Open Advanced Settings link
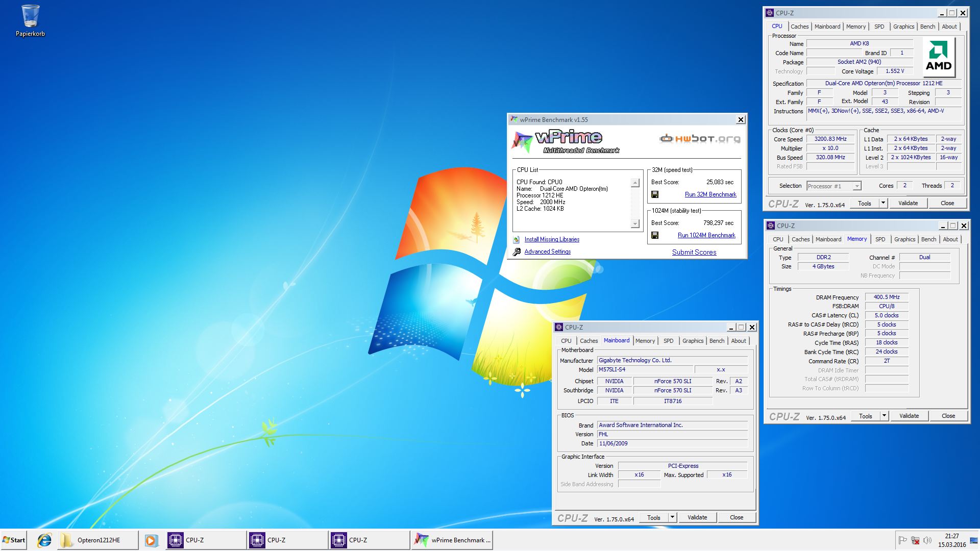This screenshot has height=551, width=980. [548, 252]
